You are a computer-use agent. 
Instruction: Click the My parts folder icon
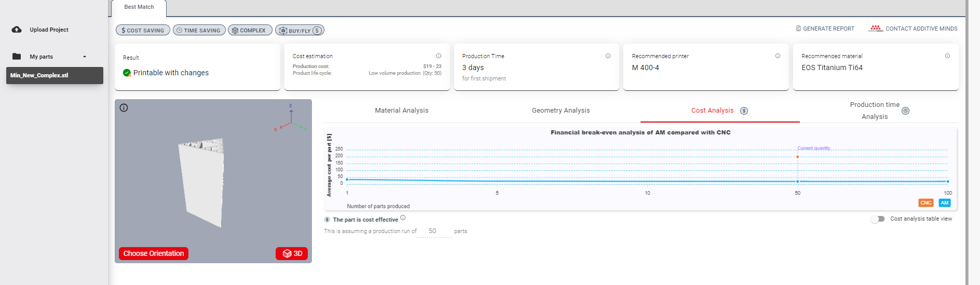tap(17, 57)
